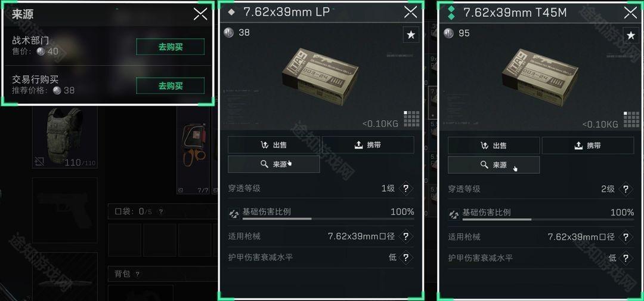View source of 7.62x39mm T45M ammo

coord(494,165)
